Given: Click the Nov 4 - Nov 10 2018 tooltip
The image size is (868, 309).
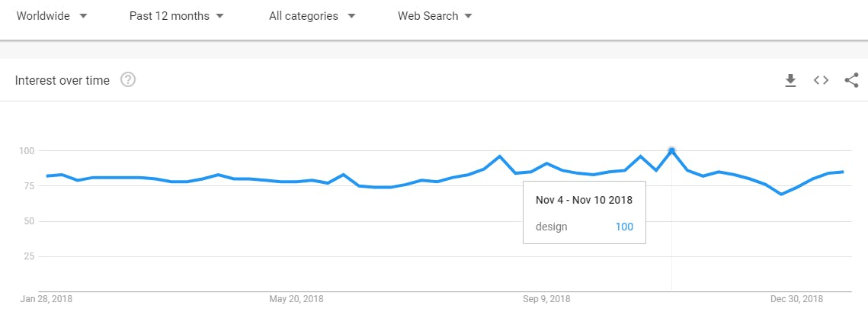Looking at the screenshot, I should click(584, 200).
